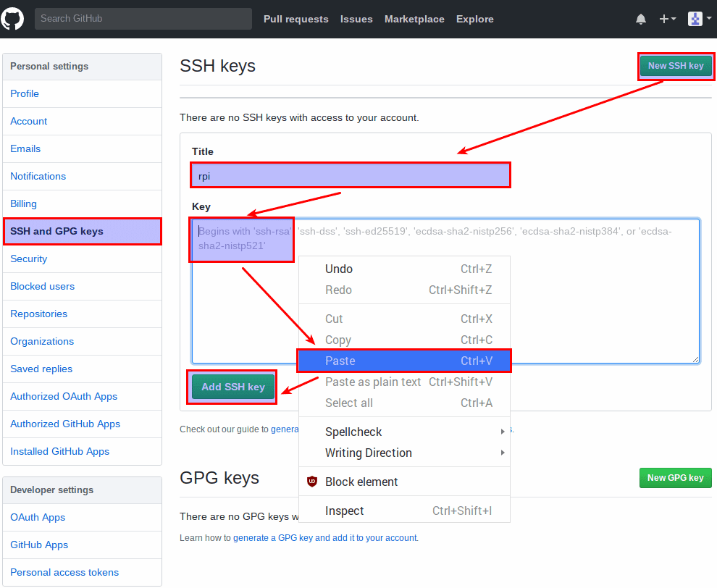Viewport: 717px width, 588px height.
Task: Follow the generate a GPG key link
Action: [325, 538]
